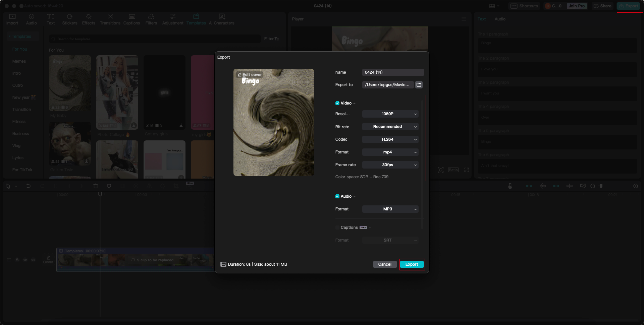Open the Frame rate dropdown showing 30fps
The image size is (644, 325).
tap(390, 165)
